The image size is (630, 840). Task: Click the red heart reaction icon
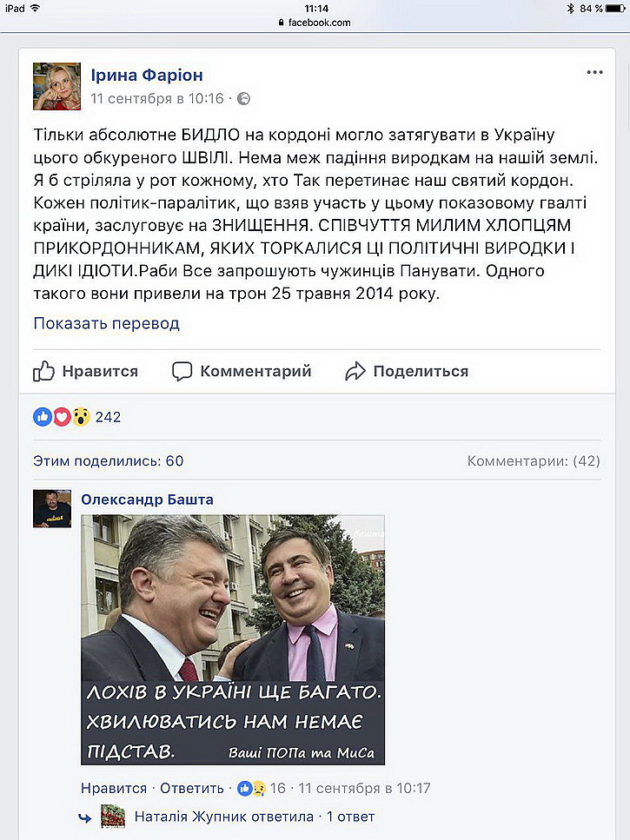(62, 416)
